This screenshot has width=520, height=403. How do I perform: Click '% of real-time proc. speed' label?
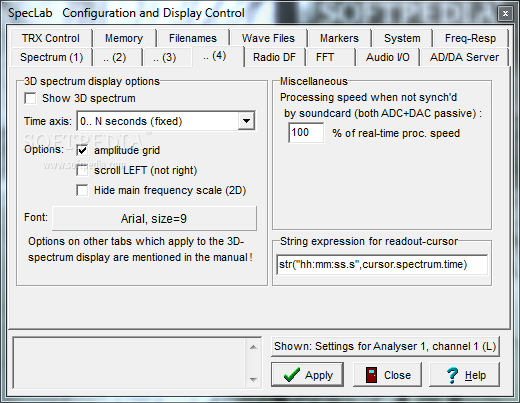pyautogui.click(x=396, y=133)
